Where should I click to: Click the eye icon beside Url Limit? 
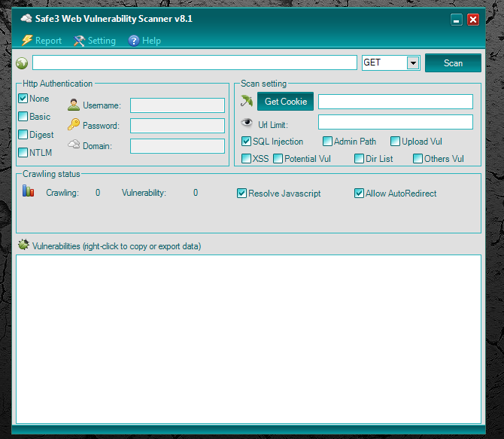[x=247, y=122]
